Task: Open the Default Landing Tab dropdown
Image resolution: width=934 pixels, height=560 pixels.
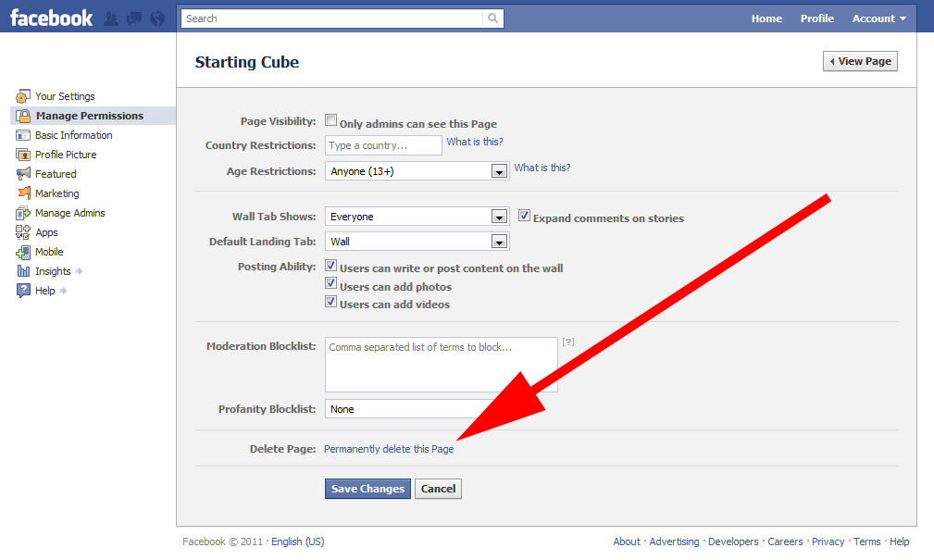Action: click(x=499, y=242)
